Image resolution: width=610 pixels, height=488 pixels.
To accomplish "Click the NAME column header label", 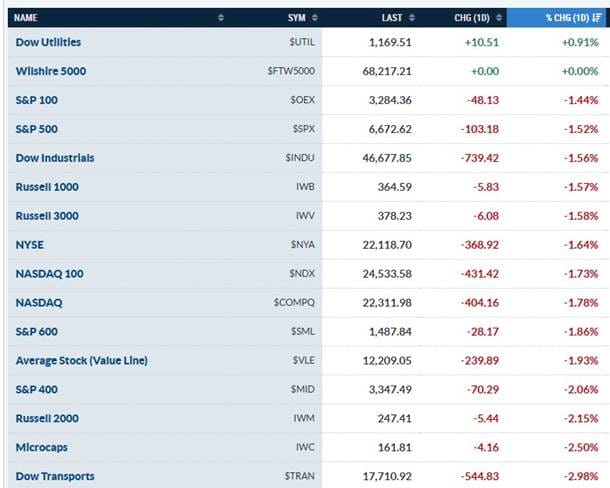I will pyautogui.click(x=26, y=18).
